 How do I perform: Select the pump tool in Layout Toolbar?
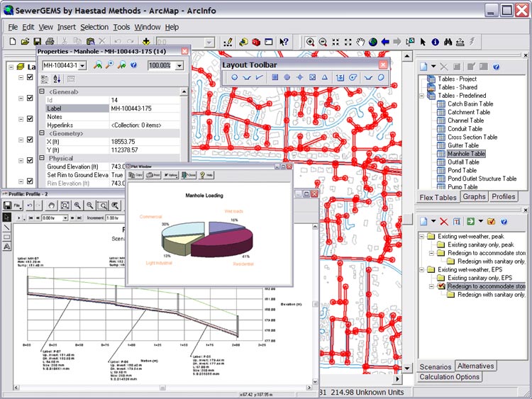pos(353,77)
